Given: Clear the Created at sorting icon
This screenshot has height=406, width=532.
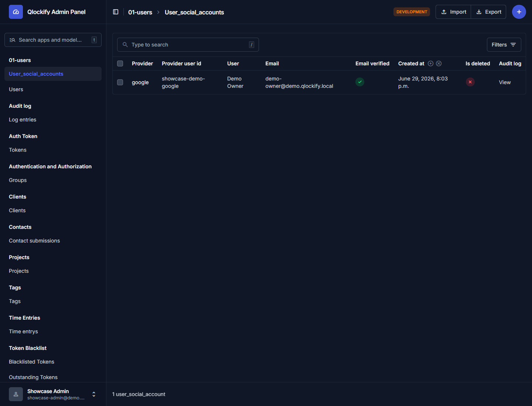Looking at the screenshot, I should (x=439, y=63).
